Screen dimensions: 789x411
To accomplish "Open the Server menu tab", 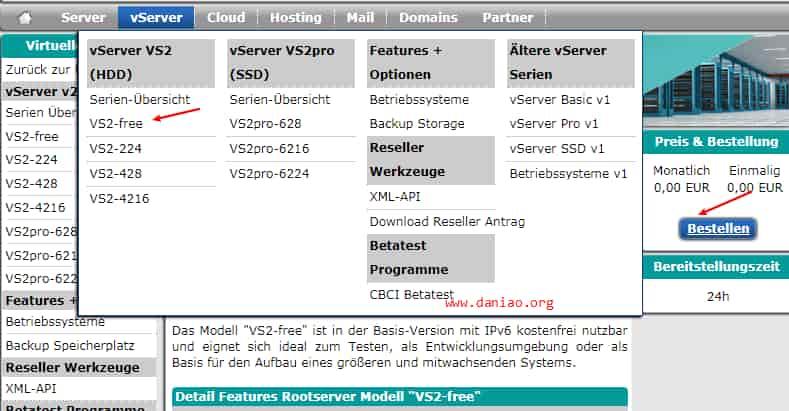I will pos(83,17).
